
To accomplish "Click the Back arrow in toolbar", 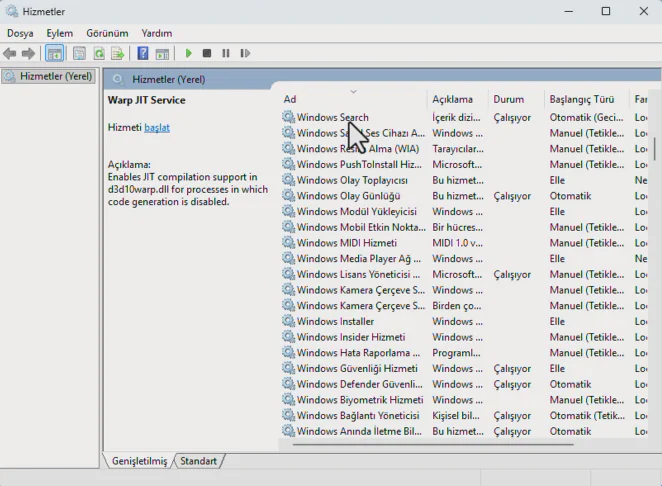I will click(10, 53).
